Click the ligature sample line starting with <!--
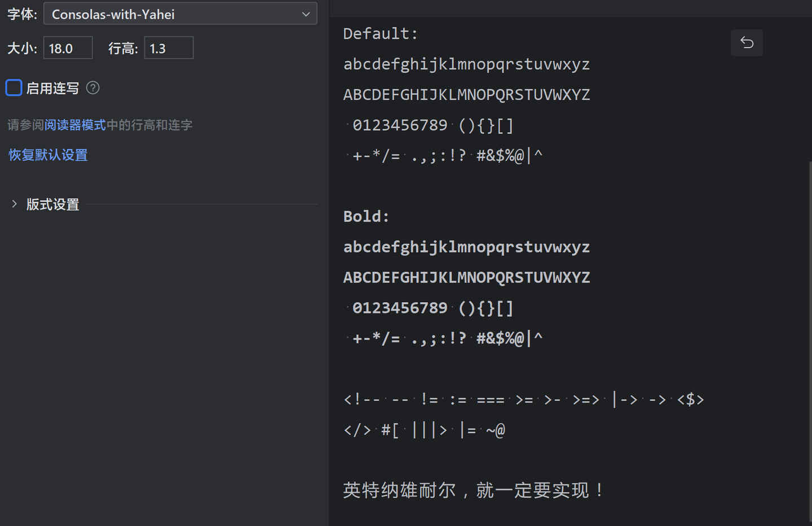The width and height of the screenshot is (812, 526). tap(523, 399)
